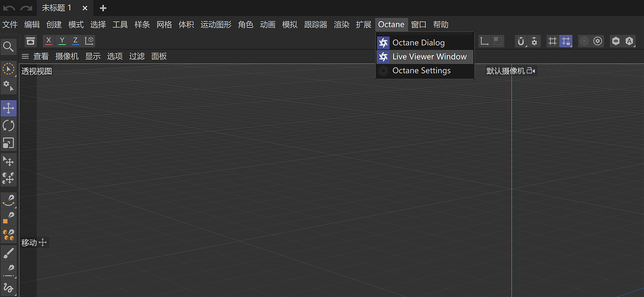Choose Live Viewer Window from Octane menu

pyautogui.click(x=429, y=57)
